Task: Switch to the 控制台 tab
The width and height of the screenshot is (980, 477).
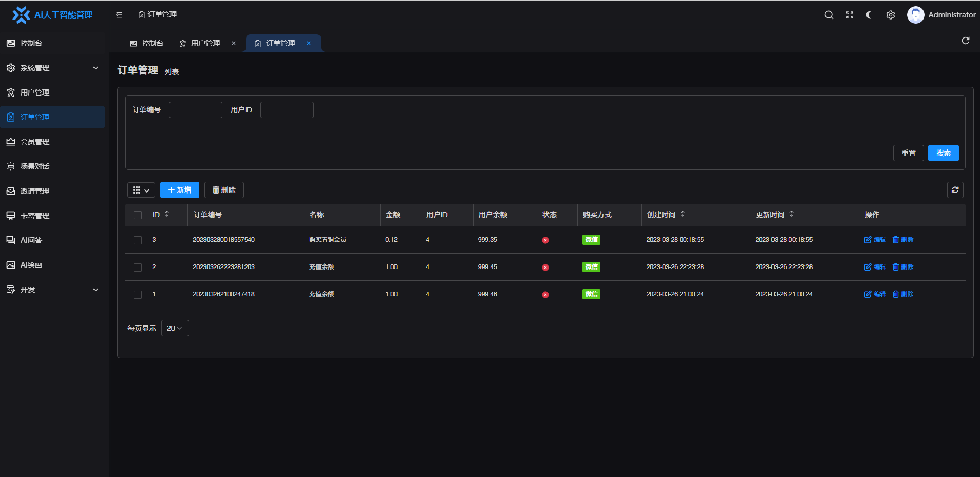Action: coord(147,43)
